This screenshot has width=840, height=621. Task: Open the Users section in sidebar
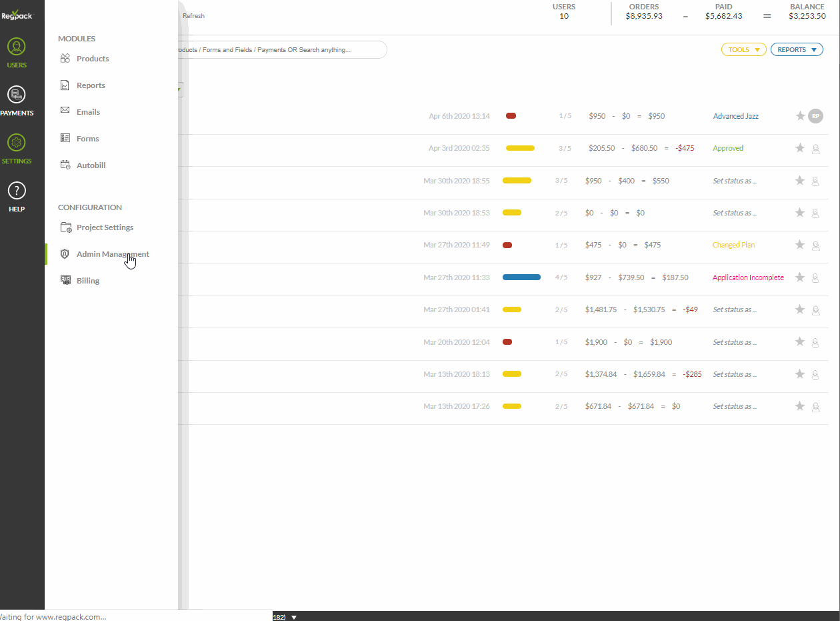coord(17,48)
